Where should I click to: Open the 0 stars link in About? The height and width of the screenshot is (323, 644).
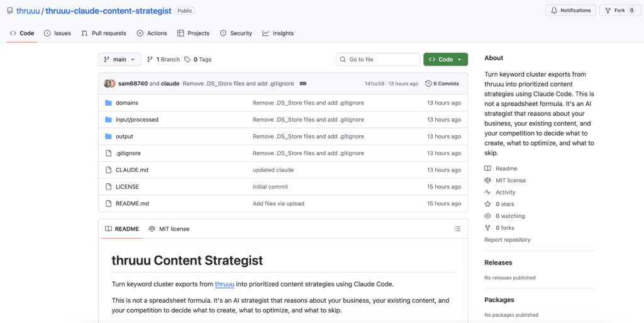coord(504,204)
